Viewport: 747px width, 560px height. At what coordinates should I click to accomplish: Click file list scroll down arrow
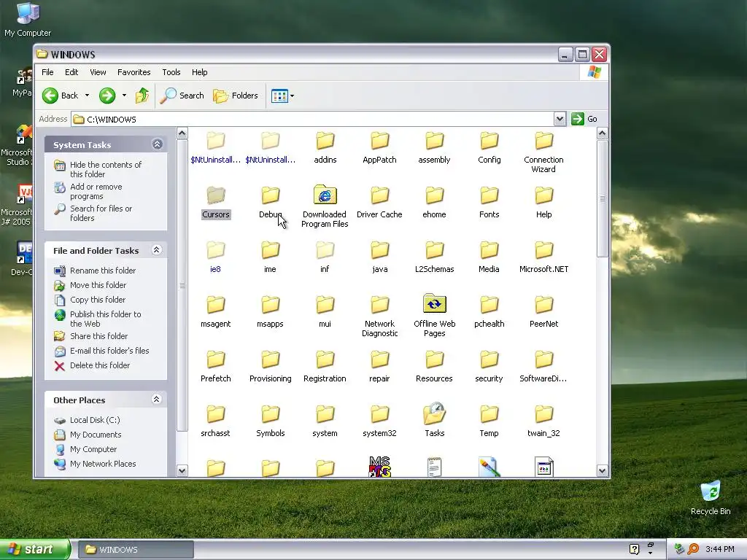click(x=602, y=470)
